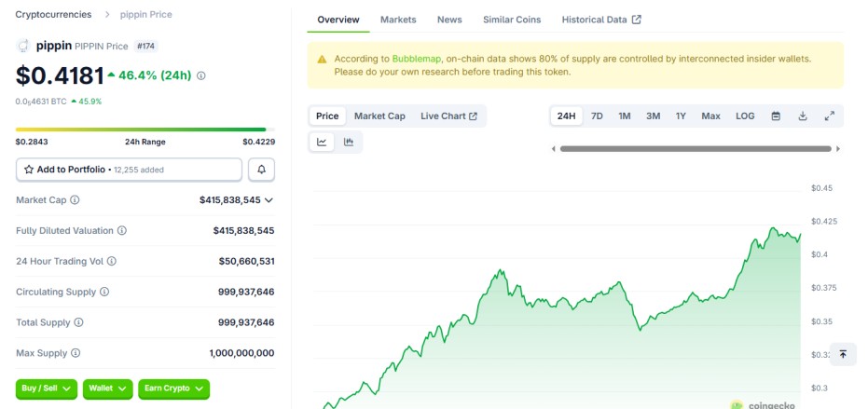Click the 1,000,000,000 max supply value
Image resolution: width=868 pixels, height=409 pixels.
coord(241,353)
